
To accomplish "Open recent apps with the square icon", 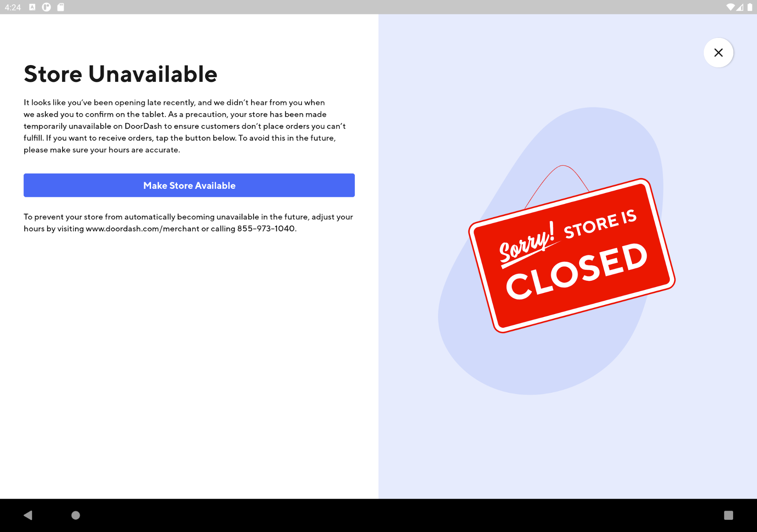I will (728, 515).
